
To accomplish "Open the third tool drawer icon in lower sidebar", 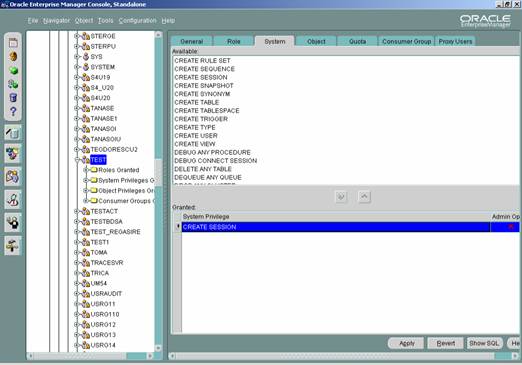I will (x=13, y=177).
